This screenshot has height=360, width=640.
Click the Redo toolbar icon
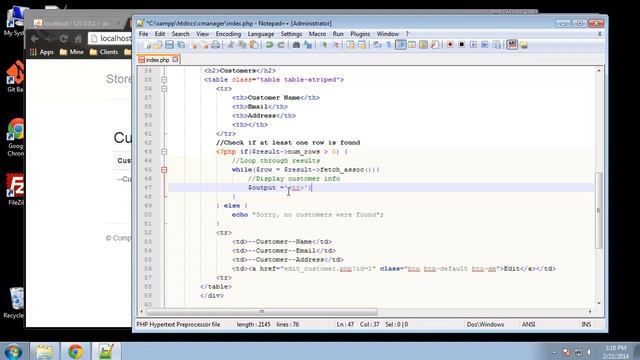pyautogui.click(x=281, y=45)
